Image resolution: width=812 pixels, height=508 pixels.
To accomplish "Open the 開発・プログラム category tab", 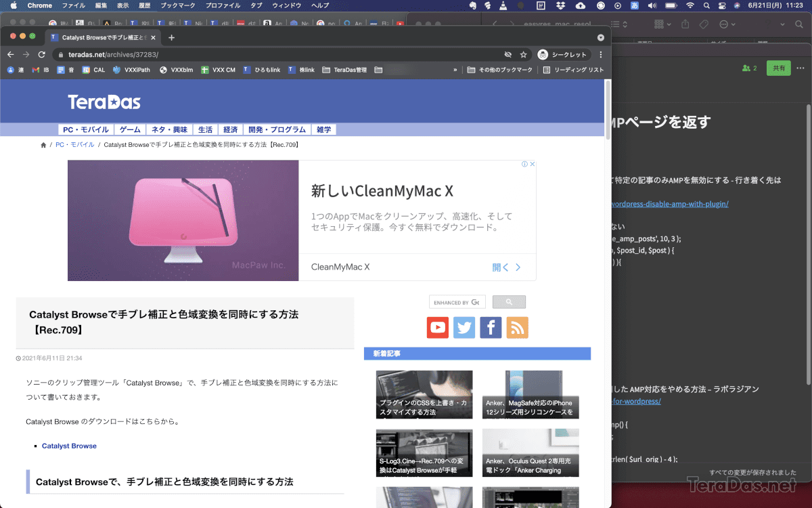I will pos(277,129).
